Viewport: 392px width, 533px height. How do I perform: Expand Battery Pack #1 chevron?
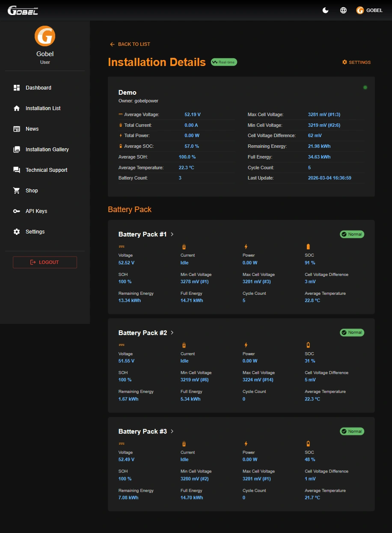172,234
